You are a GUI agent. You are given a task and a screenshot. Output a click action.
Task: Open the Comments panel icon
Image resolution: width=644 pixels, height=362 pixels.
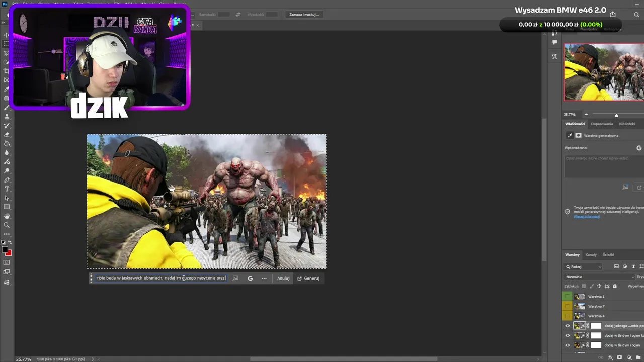click(554, 42)
